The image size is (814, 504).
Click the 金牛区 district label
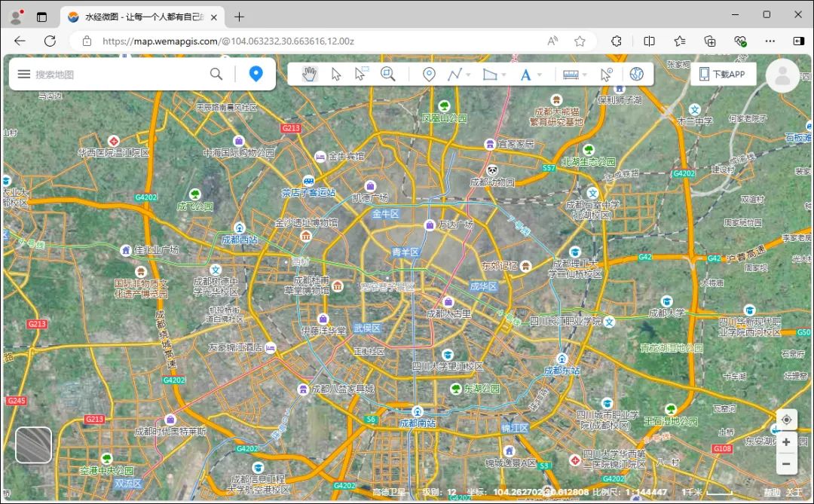[x=385, y=214]
